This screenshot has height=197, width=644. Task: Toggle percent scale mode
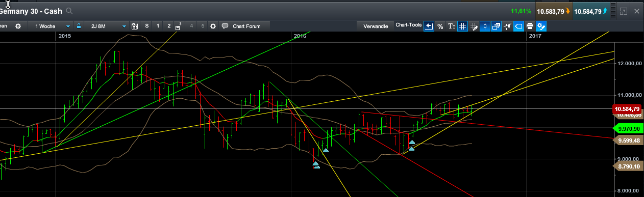tap(440, 26)
